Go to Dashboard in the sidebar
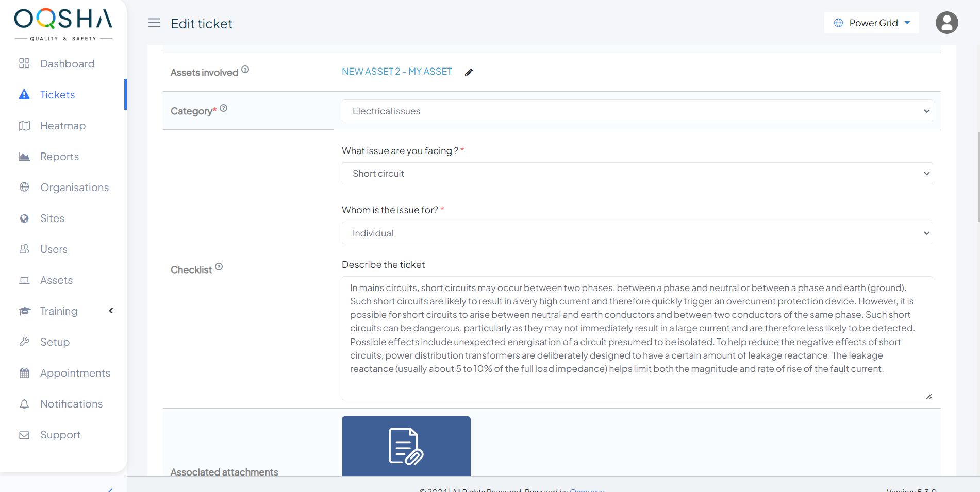Viewport: 980px width, 492px height. [x=67, y=64]
